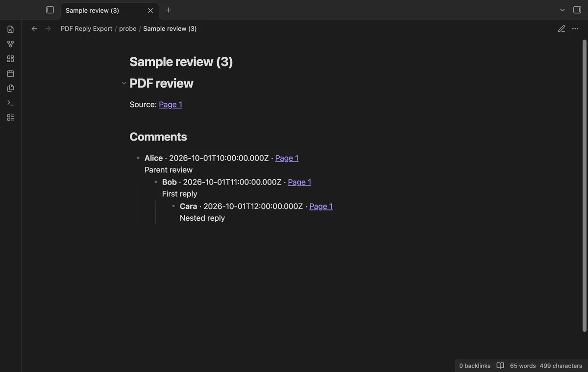Navigate back with left arrow
588x372 pixels.
click(x=34, y=28)
